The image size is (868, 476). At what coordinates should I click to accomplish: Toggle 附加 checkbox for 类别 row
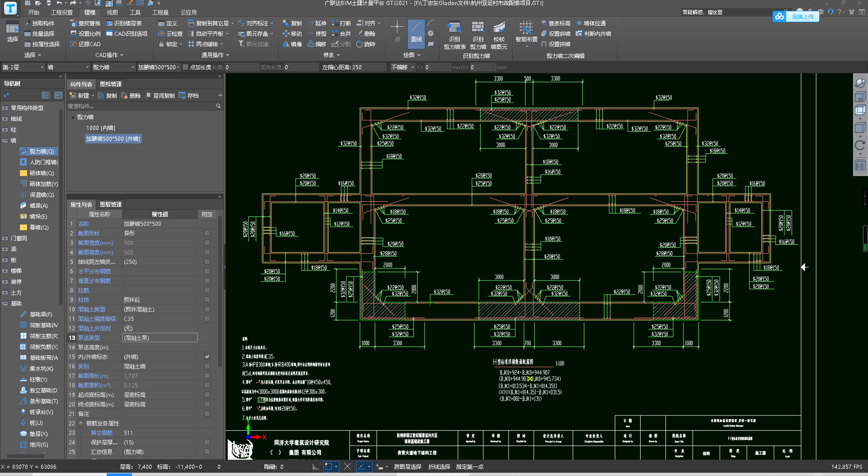(x=207, y=366)
